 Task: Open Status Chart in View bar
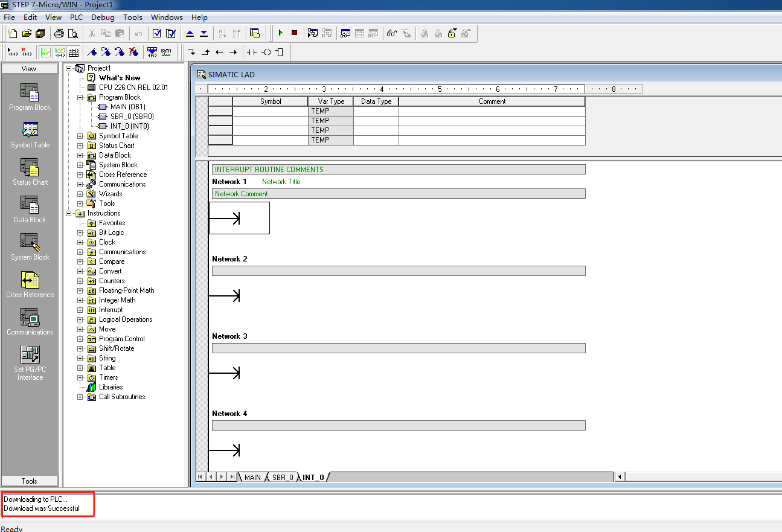tap(30, 172)
